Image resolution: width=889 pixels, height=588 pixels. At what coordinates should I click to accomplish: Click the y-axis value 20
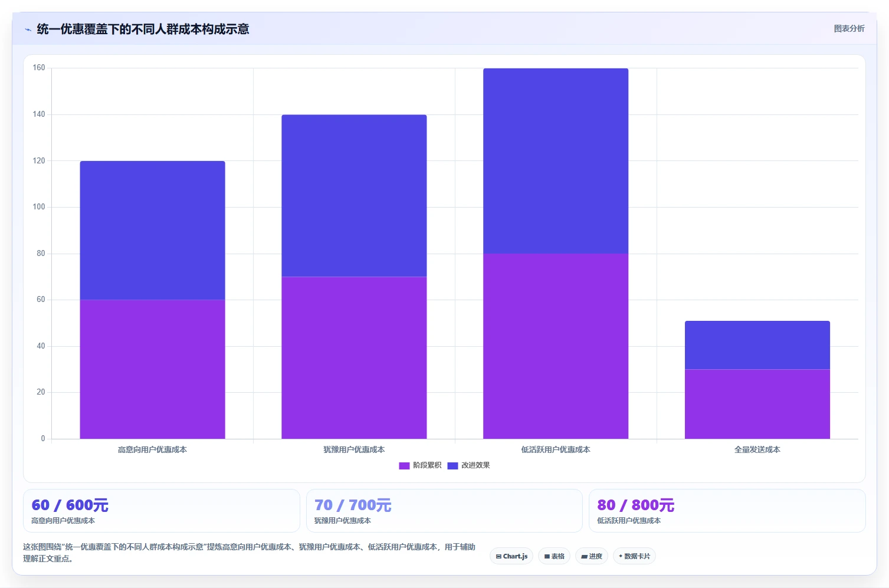[x=41, y=392]
